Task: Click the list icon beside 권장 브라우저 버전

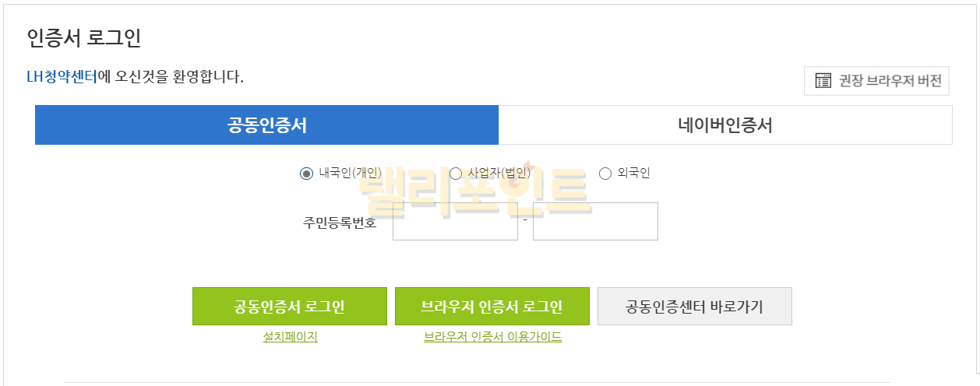Action: [823, 80]
